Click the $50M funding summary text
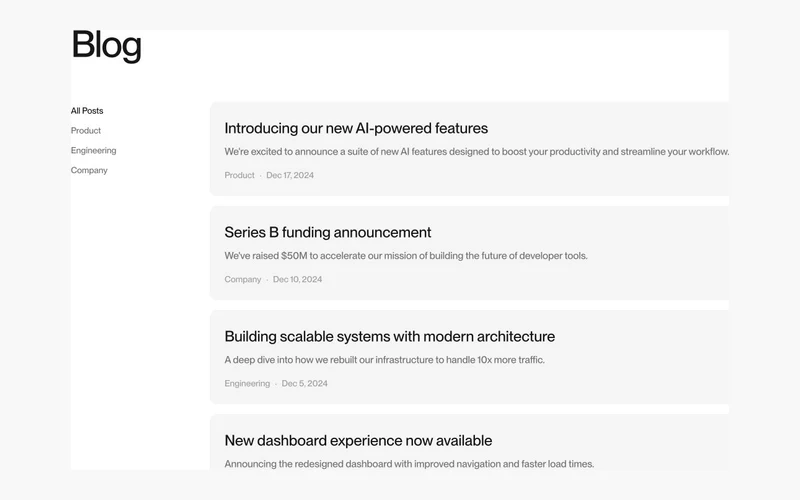 point(406,256)
